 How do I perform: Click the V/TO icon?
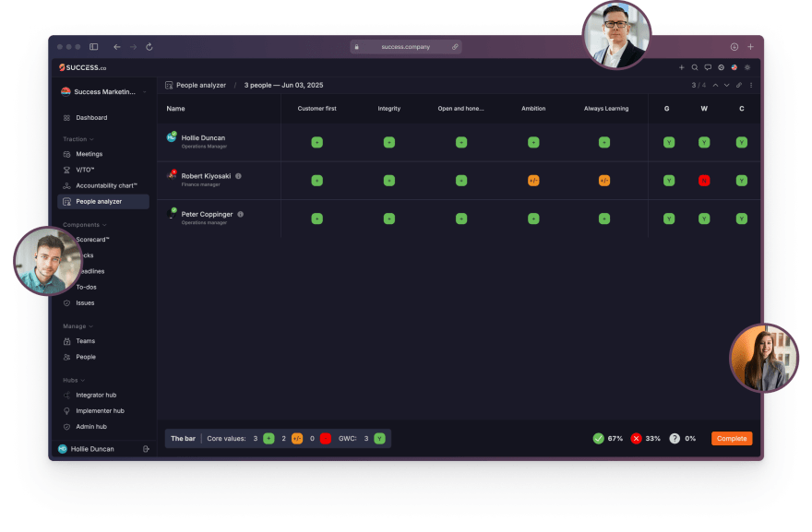[66, 170]
